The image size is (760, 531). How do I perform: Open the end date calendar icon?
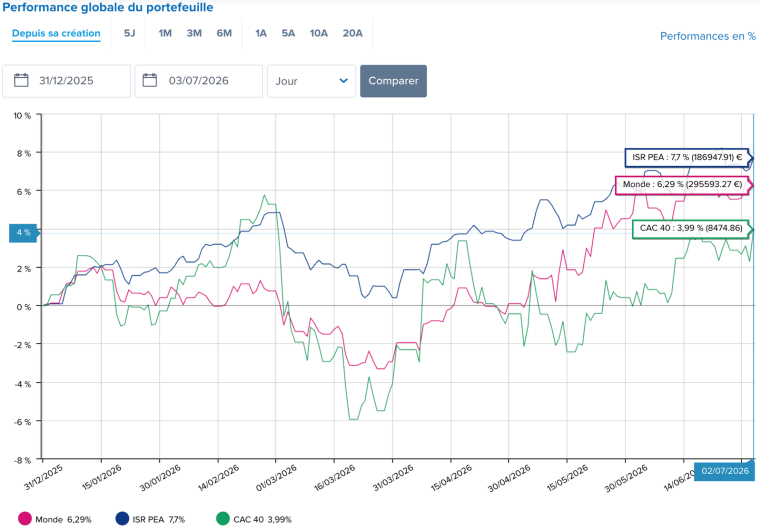[150, 80]
